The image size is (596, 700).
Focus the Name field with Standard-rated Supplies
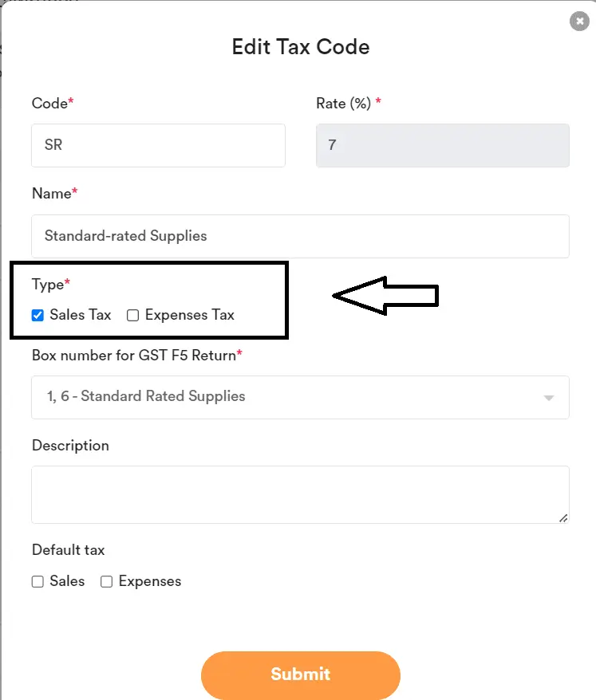pos(300,236)
